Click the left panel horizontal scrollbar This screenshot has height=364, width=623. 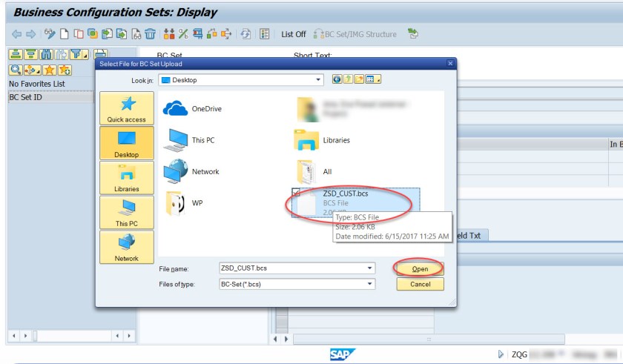click(71, 336)
